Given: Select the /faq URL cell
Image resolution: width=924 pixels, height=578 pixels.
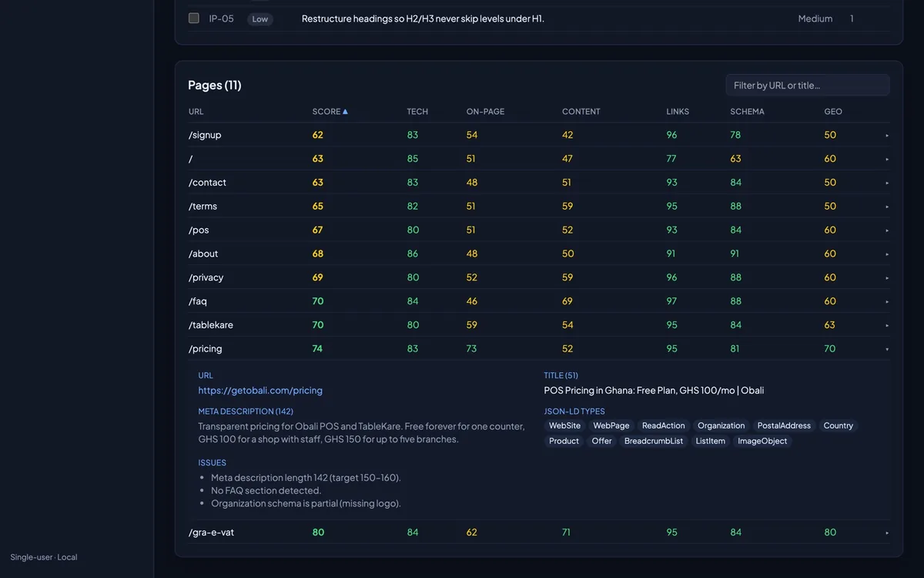Looking at the screenshot, I should [x=198, y=302].
